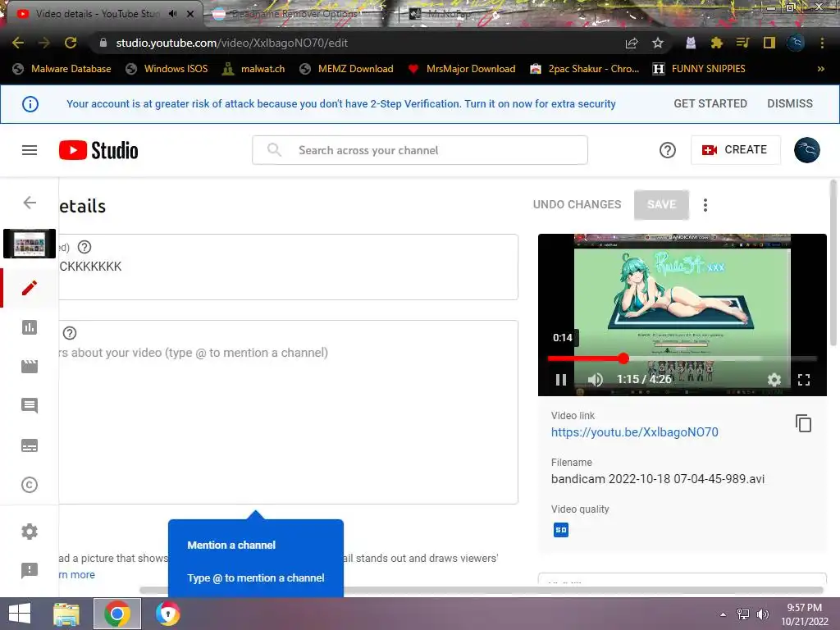Viewport: 840px width, 630px height.
Task: Open video Analytics bar chart icon
Action: pos(30,326)
